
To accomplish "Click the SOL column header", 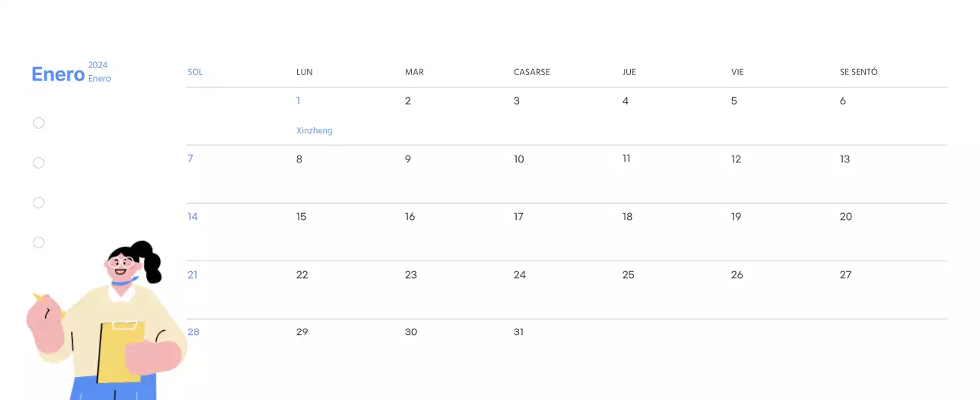I will pyautogui.click(x=195, y=72).
